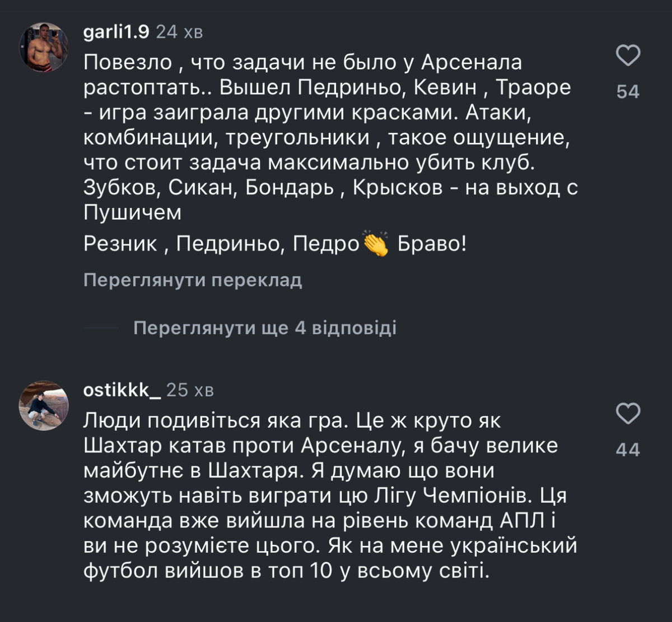Expand 'Переглянути ще 4 відповіді' replies
672x622 pixels.
pos(265,328)
